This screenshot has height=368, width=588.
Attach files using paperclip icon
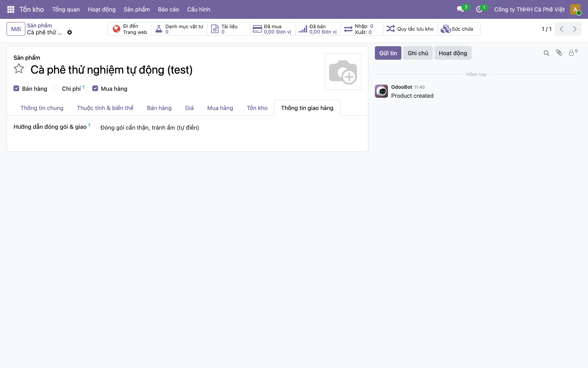(559, 53)
